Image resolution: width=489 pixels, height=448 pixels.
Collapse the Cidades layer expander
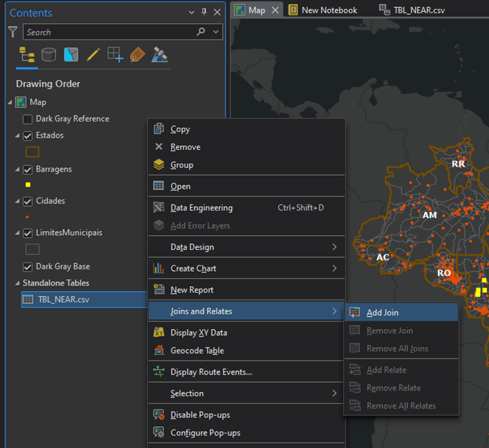[18, 202]
